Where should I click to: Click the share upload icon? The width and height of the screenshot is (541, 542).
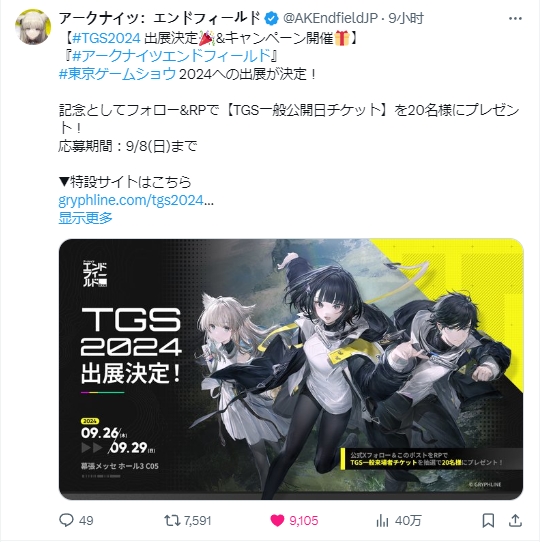[515, 520]
